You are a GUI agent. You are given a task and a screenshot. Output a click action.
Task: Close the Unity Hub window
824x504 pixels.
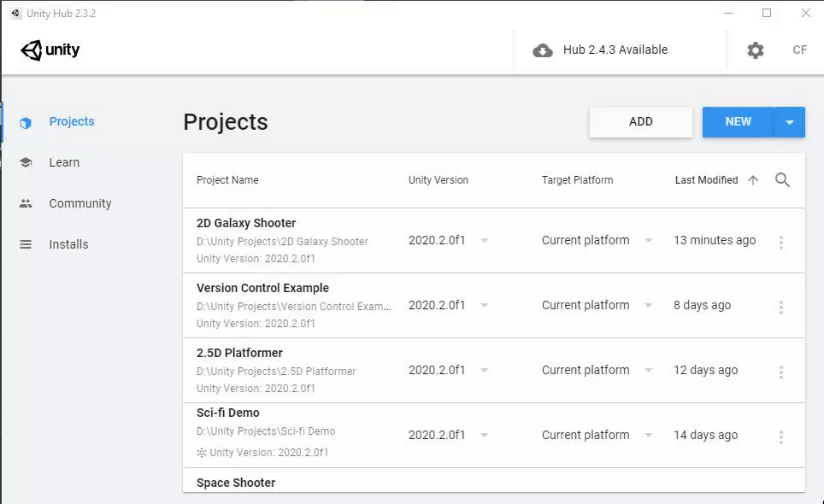805,13
